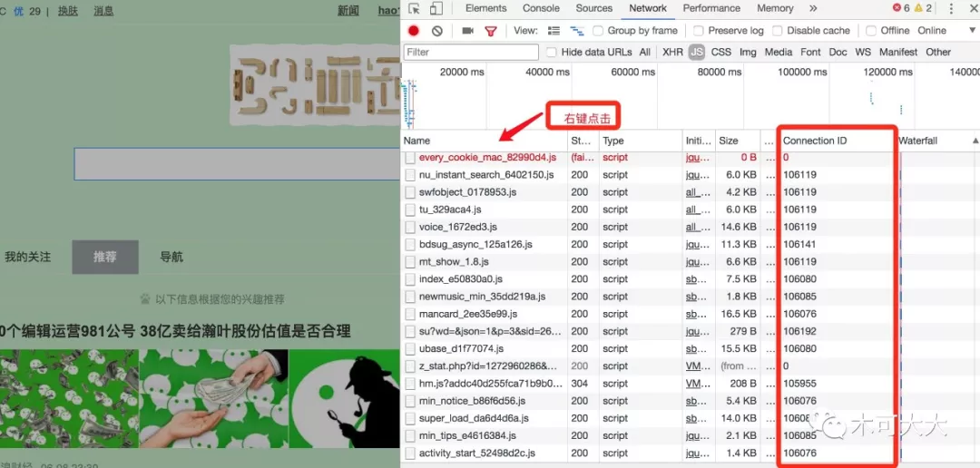
Task: Toggle the device toolbar icon
Action: tap(436, 8)
